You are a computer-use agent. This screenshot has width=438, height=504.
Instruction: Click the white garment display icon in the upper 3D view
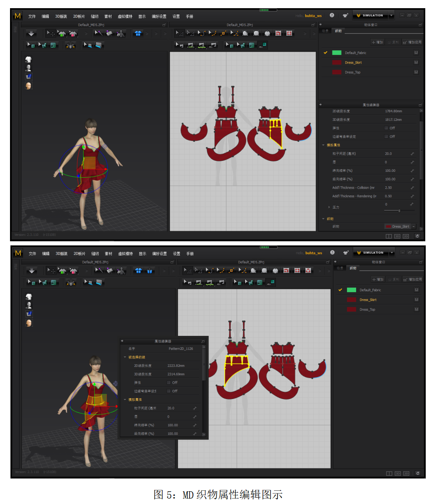pos(29,60)
